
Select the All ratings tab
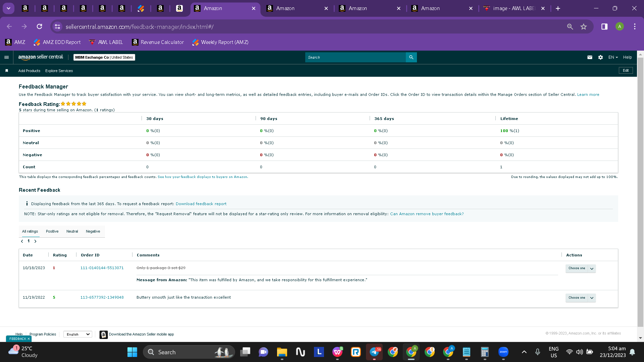[30, 231]
